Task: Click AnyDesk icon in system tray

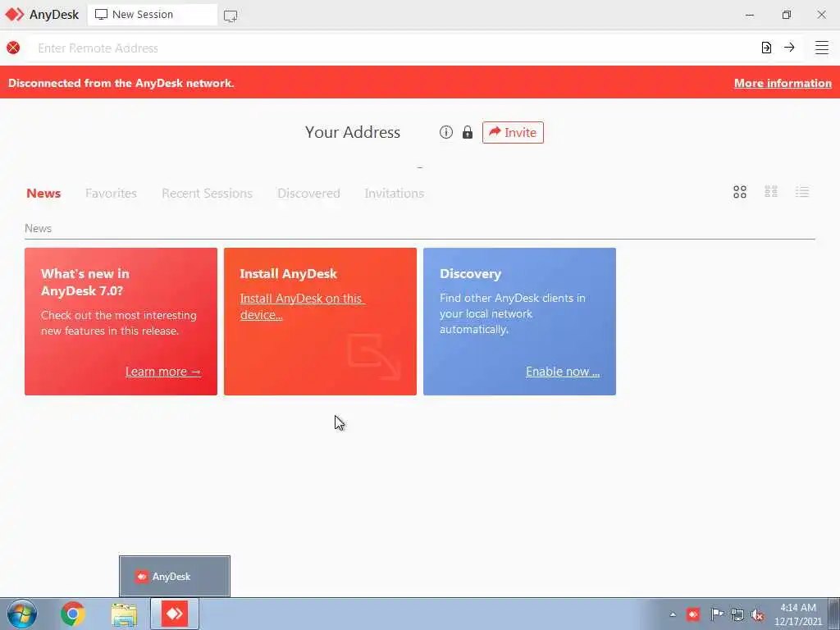Action: click(x=693, y=614)
